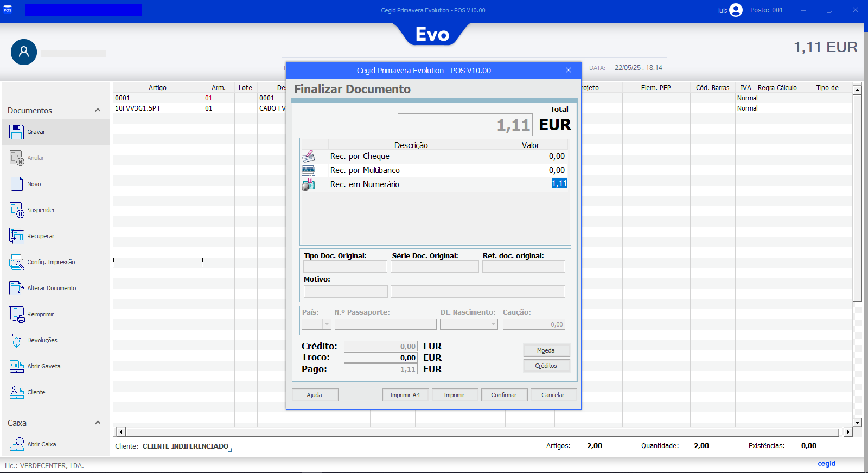This screenshot has width=868, height=473.
Task: Click the Gravar save icon
Action: click(17, 132)
